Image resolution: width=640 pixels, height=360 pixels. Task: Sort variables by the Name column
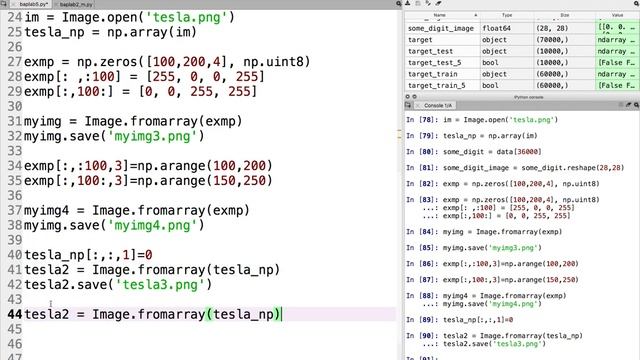(440, 15)
